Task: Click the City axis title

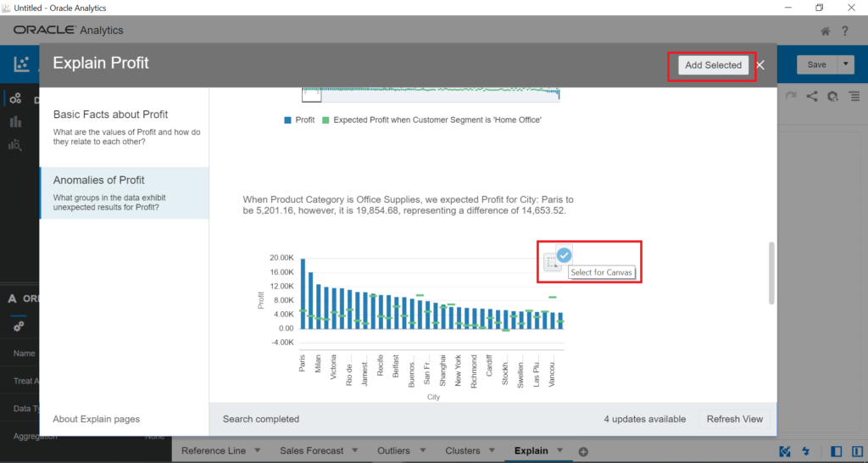Action: pos(433,397)
